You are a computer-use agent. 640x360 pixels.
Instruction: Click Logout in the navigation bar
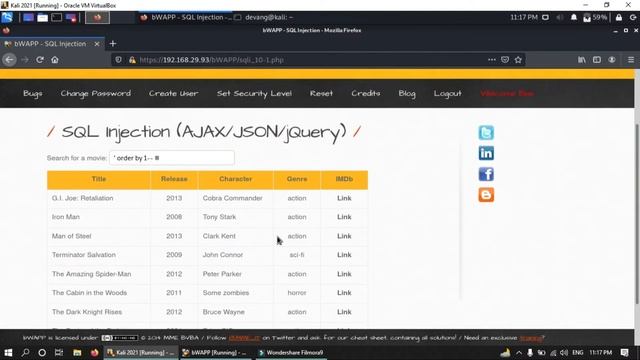click(x=447, y=93)
